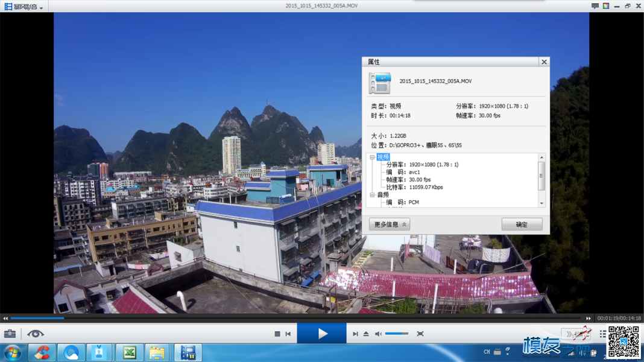Click the fast-forward double-arrow on seek bar

pyautogui.click(x=588, y=319)
